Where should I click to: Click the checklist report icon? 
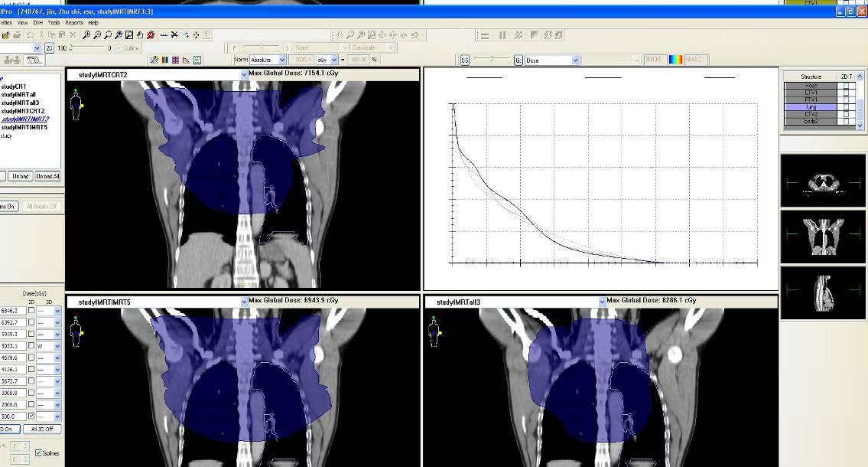(197, 60)
